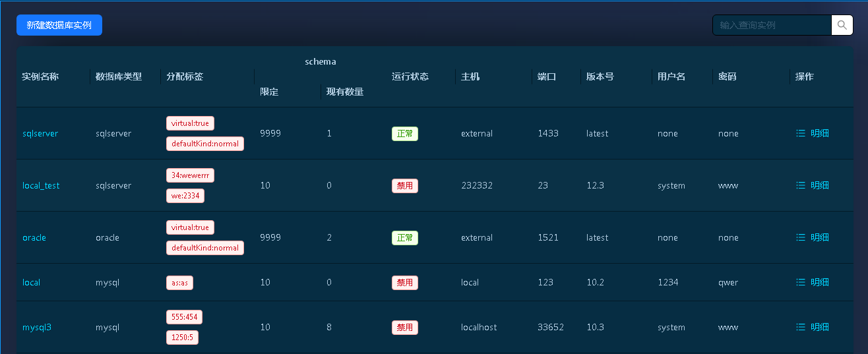
Task: Click the defaultKind:normal tag in oracle row
Action: 205,248
